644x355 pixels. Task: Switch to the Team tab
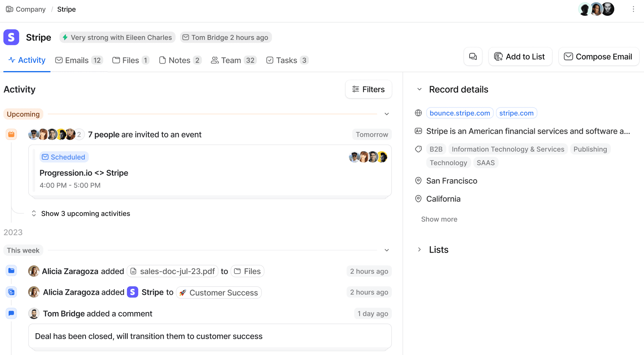pos(231,60)
